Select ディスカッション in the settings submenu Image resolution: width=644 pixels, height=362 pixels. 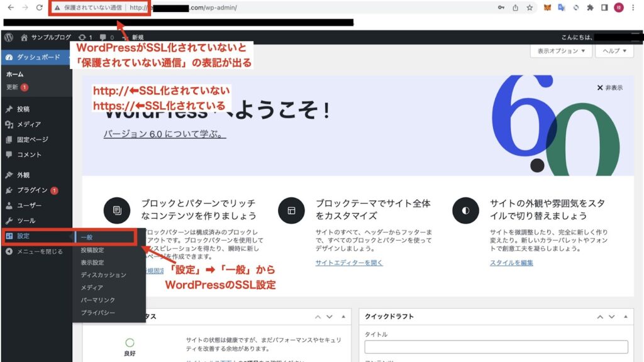coord(104,275)
